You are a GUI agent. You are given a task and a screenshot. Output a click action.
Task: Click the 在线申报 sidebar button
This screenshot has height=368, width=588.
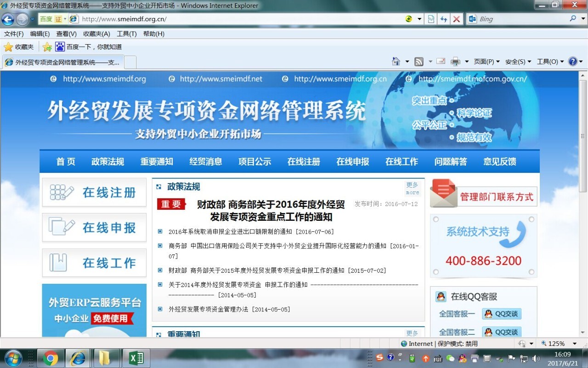[x=94, y=227]
